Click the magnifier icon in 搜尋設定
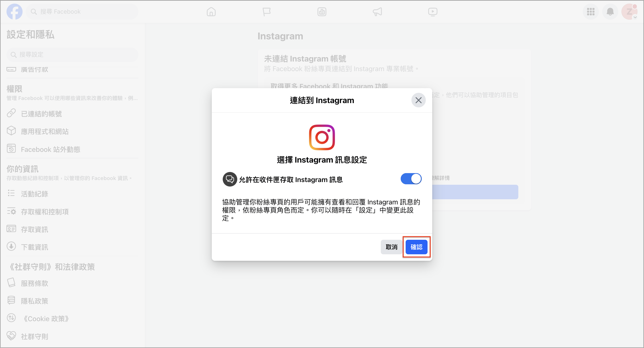Image resolution: width=644 pixels, height=348 pixels. point(14,55)
